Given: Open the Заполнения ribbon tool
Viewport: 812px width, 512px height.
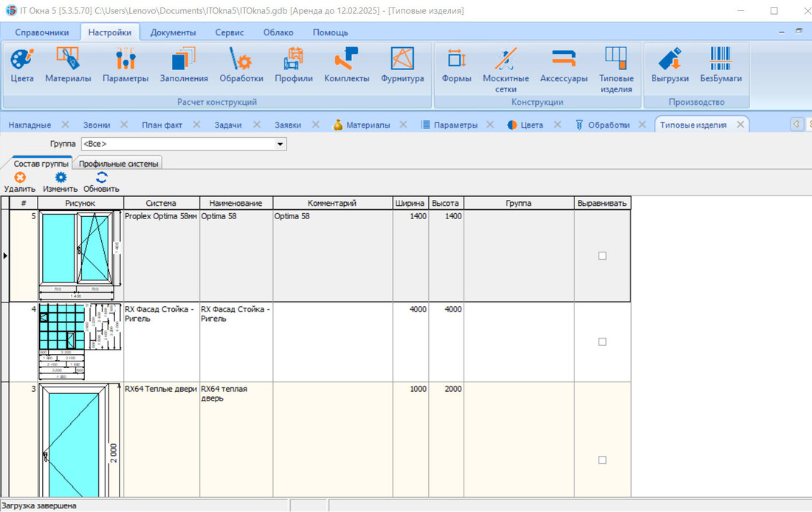Looking at the screenshot, I should 184,65.
